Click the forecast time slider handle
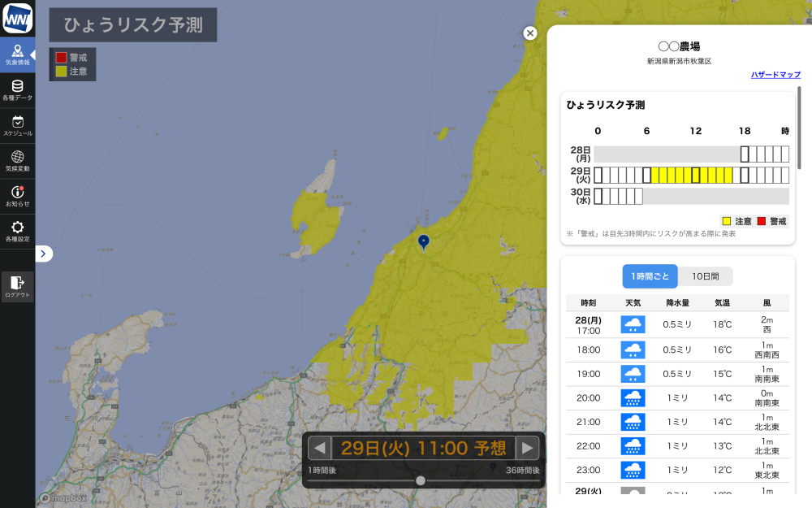 coord(421,480)
